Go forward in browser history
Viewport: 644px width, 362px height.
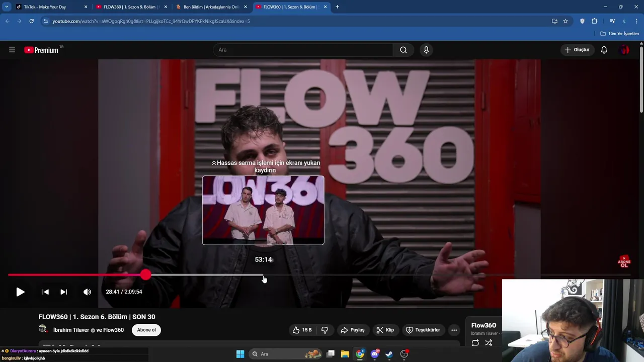coord(19,21)
